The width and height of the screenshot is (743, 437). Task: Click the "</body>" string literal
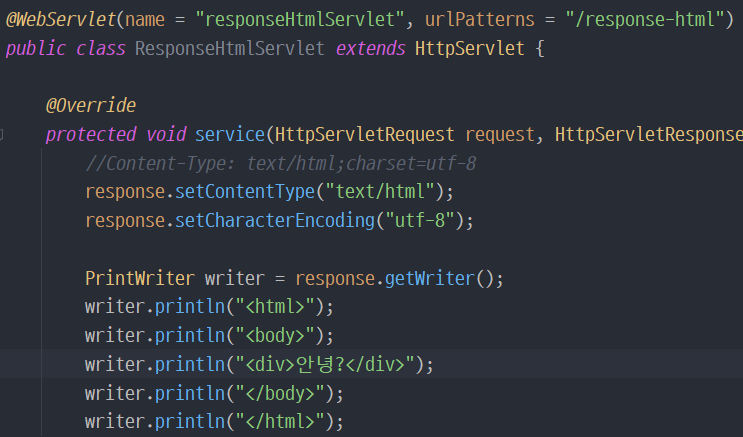coord(280,393)
